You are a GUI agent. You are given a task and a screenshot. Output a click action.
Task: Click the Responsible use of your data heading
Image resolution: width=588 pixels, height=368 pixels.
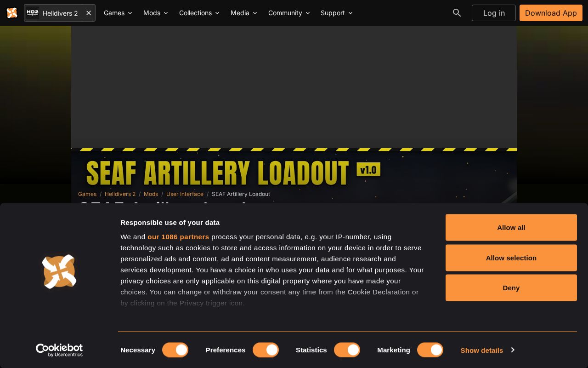click(170, 222)
